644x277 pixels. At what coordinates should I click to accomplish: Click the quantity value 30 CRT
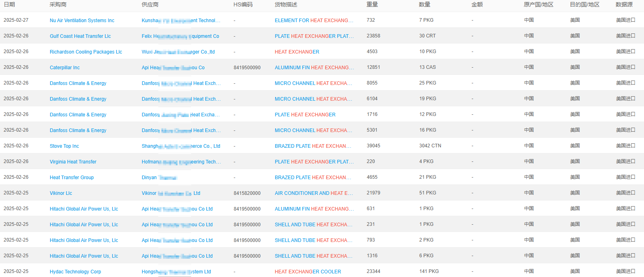(427, 36)
